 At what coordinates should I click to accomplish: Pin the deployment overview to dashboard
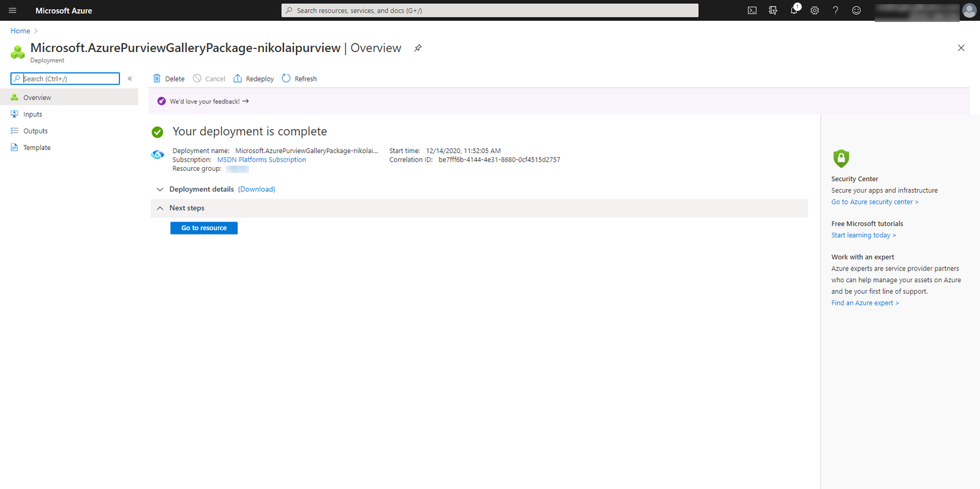(x=418, y=48)
